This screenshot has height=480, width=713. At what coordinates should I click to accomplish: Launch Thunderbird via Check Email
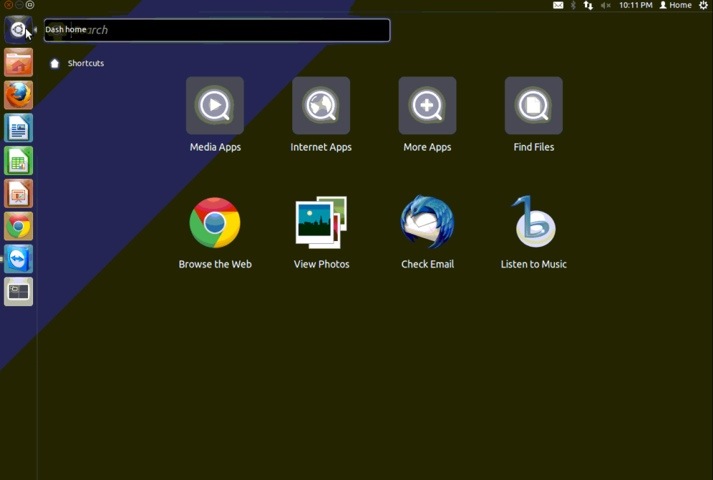(427, 223)
